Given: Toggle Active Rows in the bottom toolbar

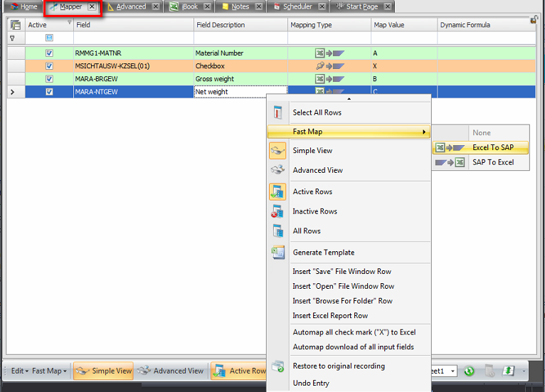Looking at the screenshot, I should tap(239, 371).
